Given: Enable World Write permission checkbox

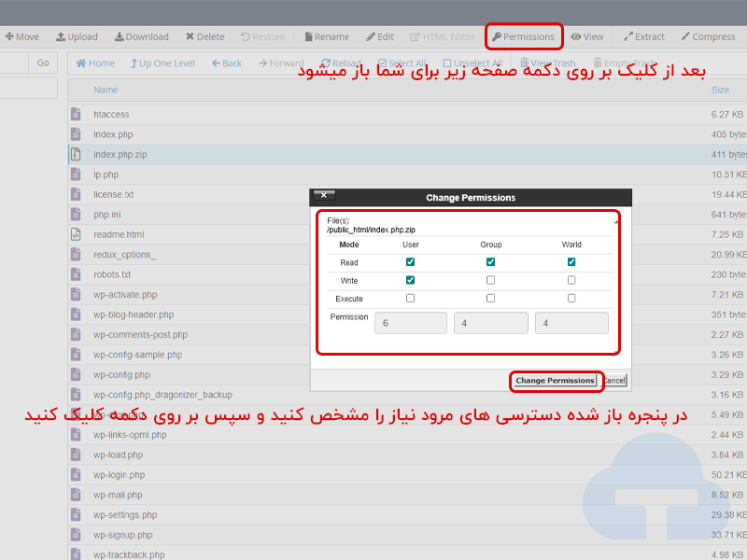Looking at the screenshot, I should coord(571,280).
